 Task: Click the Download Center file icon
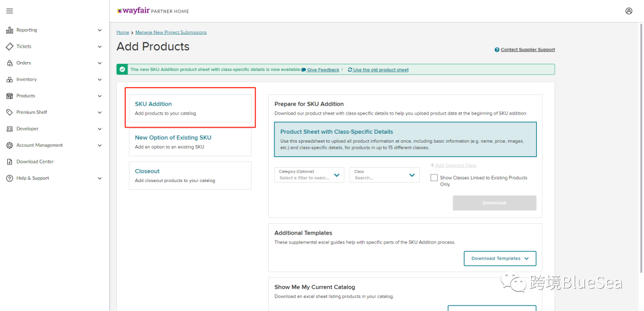[10, 162]
